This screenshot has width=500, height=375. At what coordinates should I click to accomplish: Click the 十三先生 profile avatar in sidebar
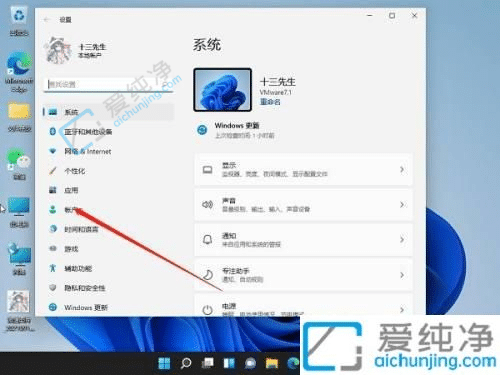(x=58, y=50)
